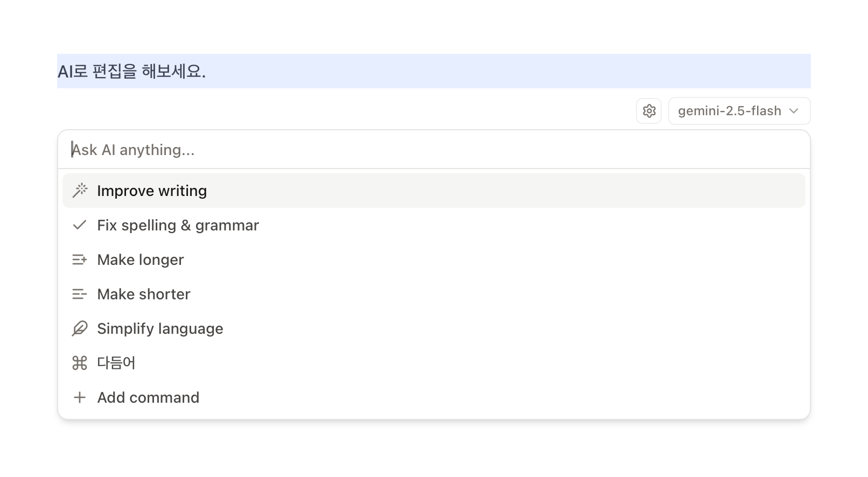The height and width of the screenshot is (477, 868).
Task: Select the gemini-2.5-flash model label
Action: (729, 111)
